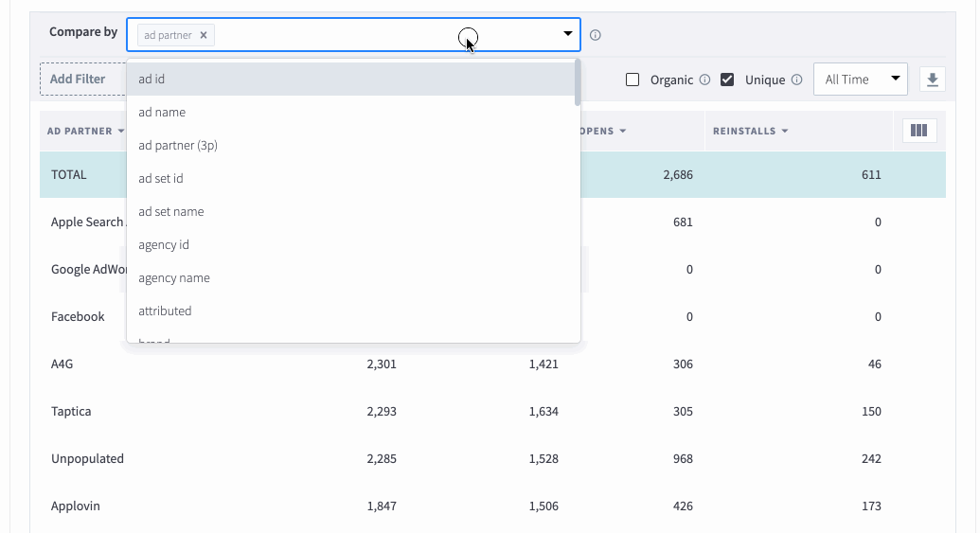Click Apple Search opens value 681
The width and height of the screenshot is (980, 533).
(x=683, y=222)
